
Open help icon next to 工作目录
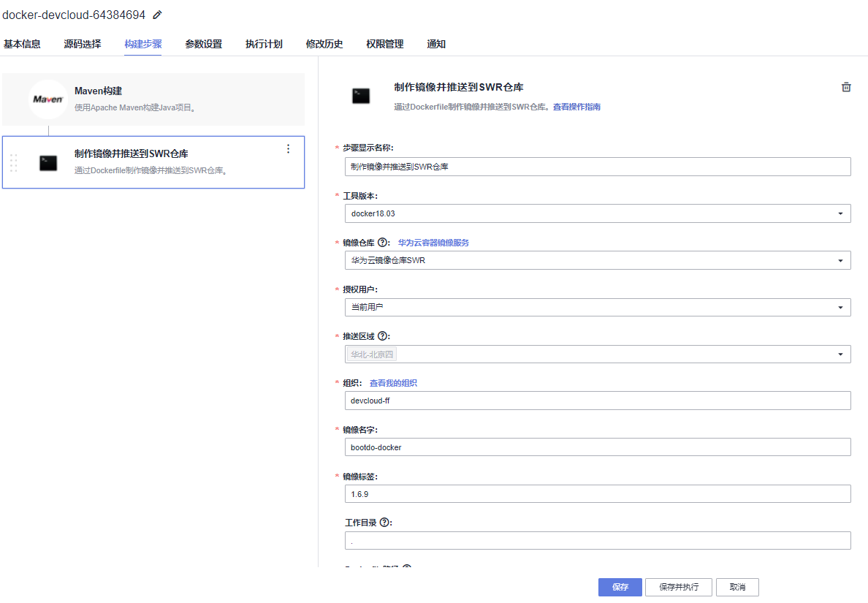click(385, 522)
